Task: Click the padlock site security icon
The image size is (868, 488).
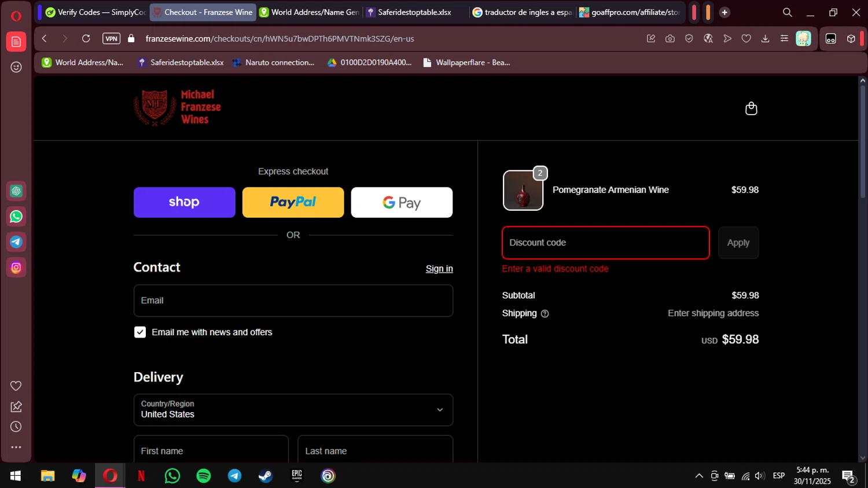Action: tap(131, 39)
